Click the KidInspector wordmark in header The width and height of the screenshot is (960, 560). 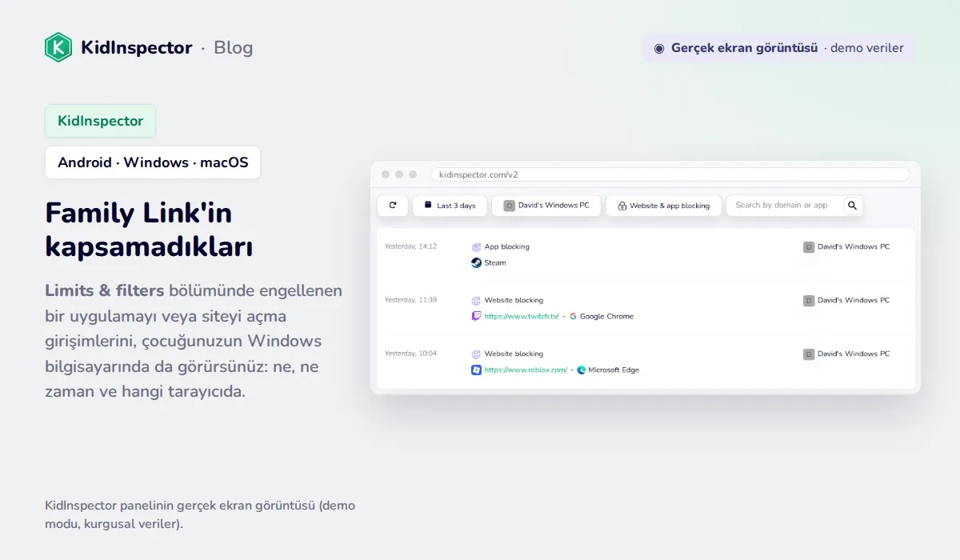point(137,48)
